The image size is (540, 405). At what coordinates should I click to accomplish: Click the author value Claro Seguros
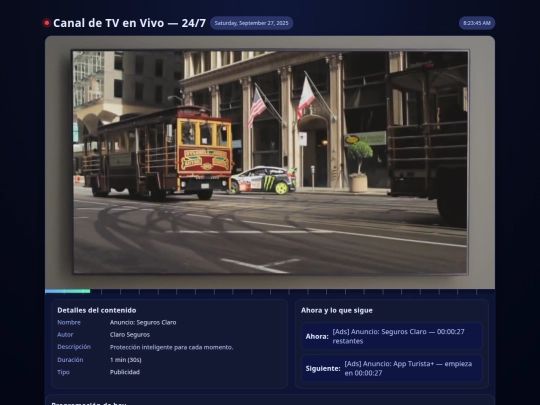(x=130, y=335)
